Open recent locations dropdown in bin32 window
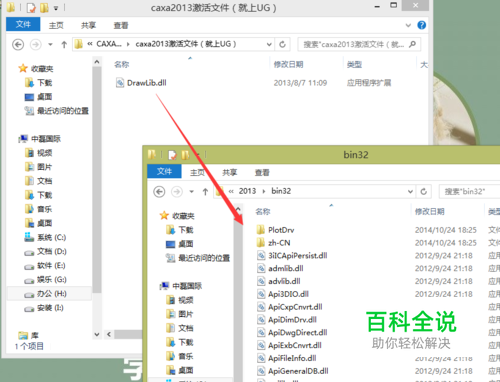The height and width of the screenshot is (382, 500). (x=191, y=192)
